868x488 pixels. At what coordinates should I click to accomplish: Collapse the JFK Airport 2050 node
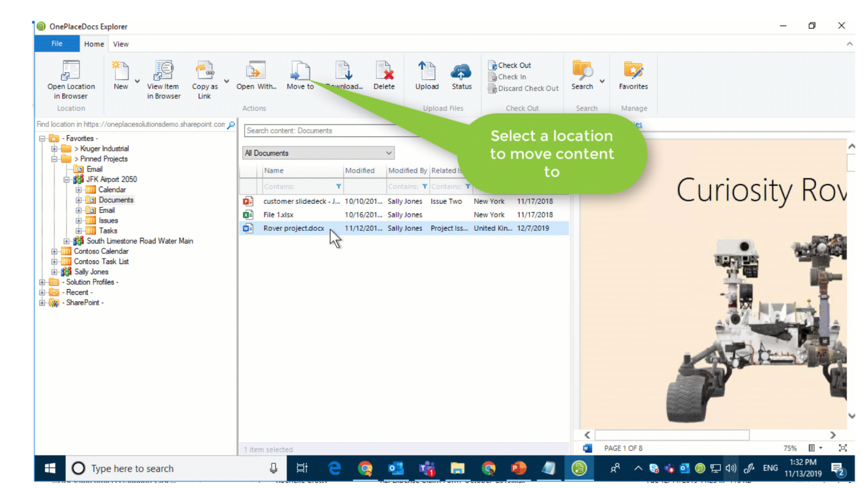(x=66, y=180)
